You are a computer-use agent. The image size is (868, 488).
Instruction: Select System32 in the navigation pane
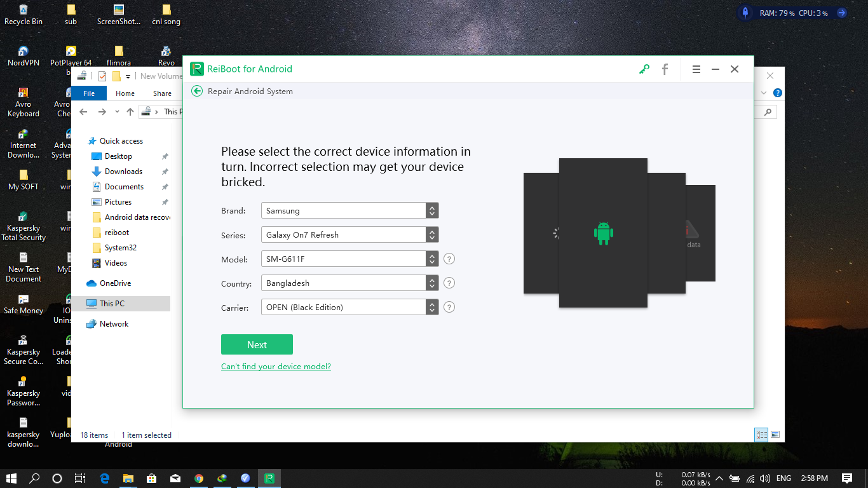click(x=121, y=248)
